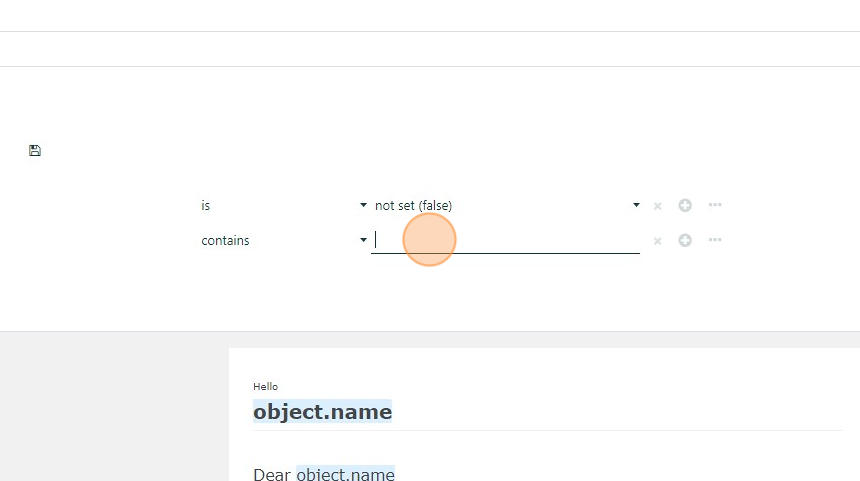The image size is (860, 481).
Task: Open more options ellipsis on the "is" row
Action: point(715,205)
